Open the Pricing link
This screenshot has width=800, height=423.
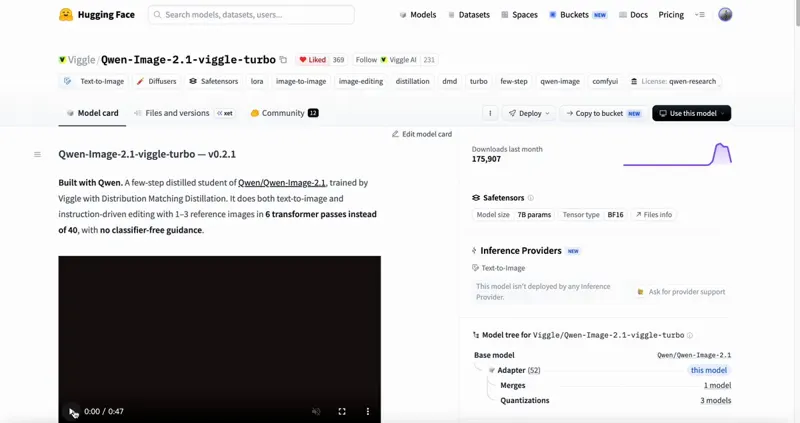pos(671,15)
